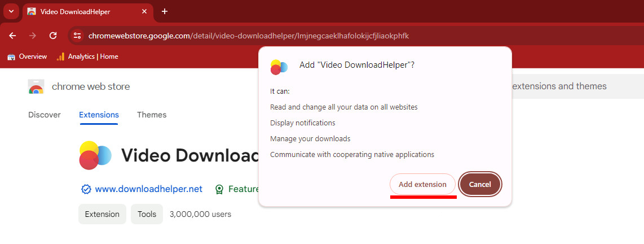Open the www.downloadhelper.net link
The image size is (644, 244).
[148, 189]
